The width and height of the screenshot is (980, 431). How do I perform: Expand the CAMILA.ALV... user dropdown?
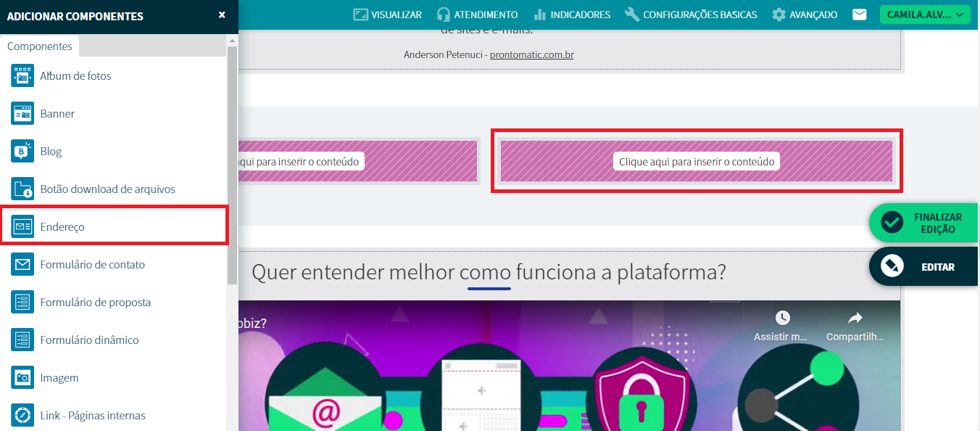[x=924, y=15]
